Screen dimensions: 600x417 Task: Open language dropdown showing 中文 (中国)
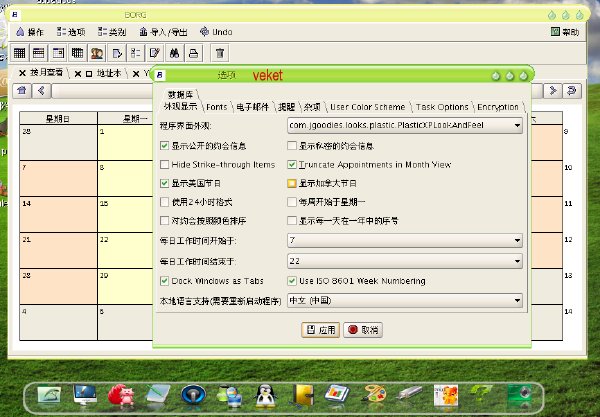[x=404, y=300]
